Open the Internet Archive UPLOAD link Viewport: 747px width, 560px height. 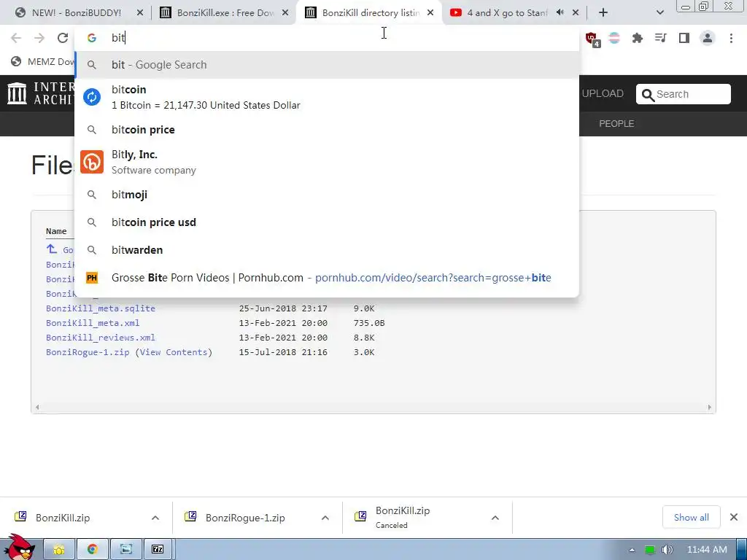tap(603, 94)
